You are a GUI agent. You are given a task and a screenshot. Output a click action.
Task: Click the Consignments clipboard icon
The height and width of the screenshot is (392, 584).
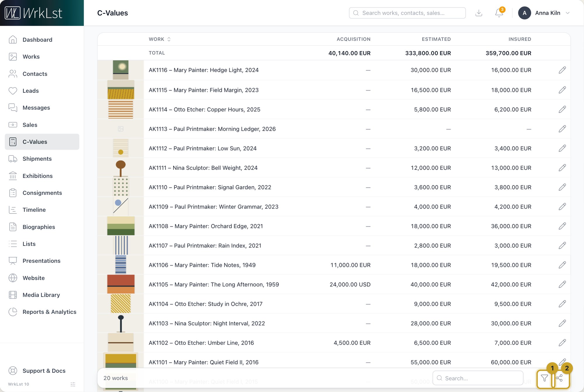[x=13, y=193]
